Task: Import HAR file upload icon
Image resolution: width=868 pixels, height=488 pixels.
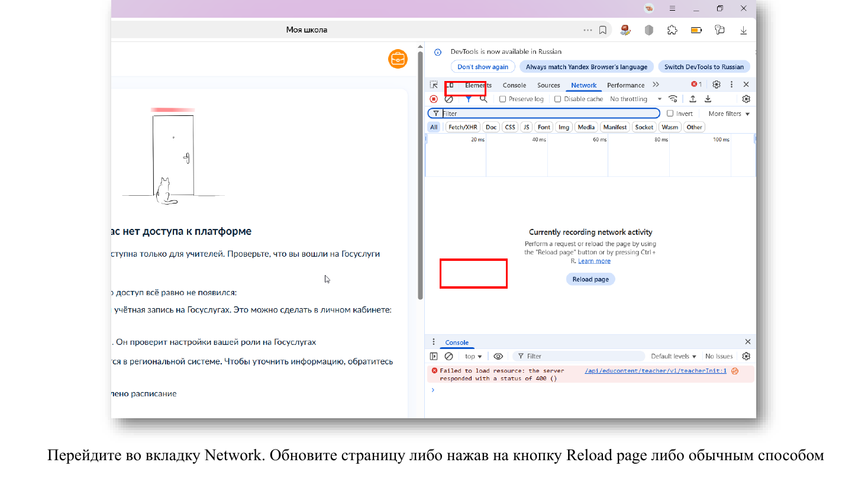Action: coord(693,99)
